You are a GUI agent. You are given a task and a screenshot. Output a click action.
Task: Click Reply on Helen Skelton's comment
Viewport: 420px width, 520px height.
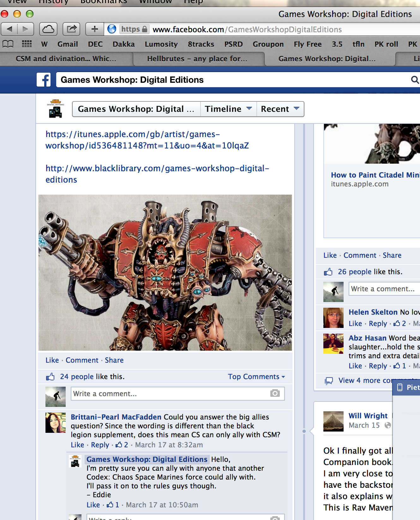tap(378, 323)
